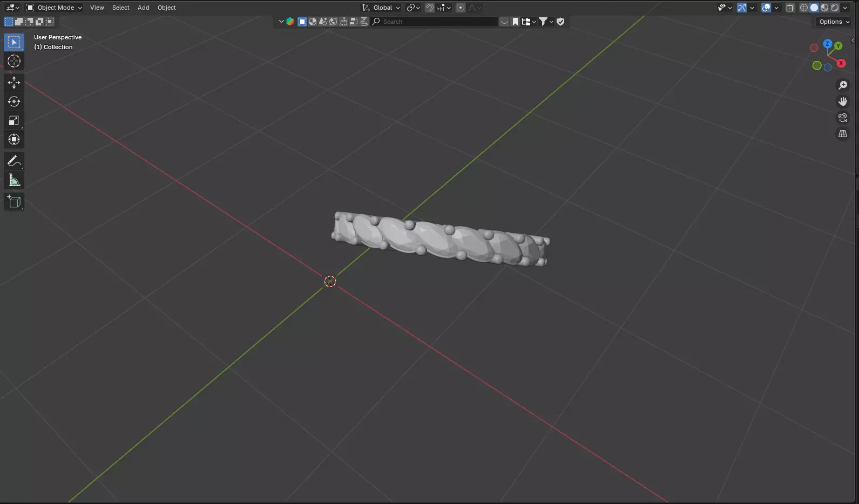
Task: Filter by the first blue square filter icon
Action: click(302, 22)
